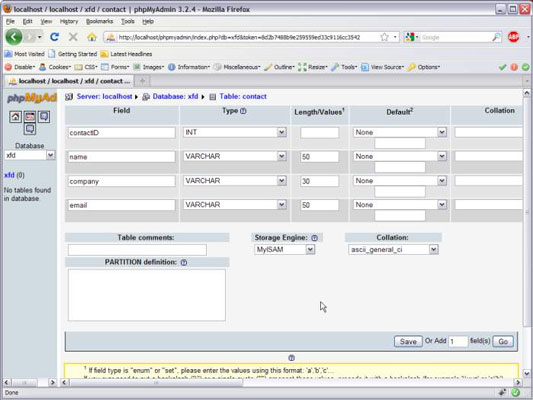
Task: Open the History menu
Action: pos(69,21)
